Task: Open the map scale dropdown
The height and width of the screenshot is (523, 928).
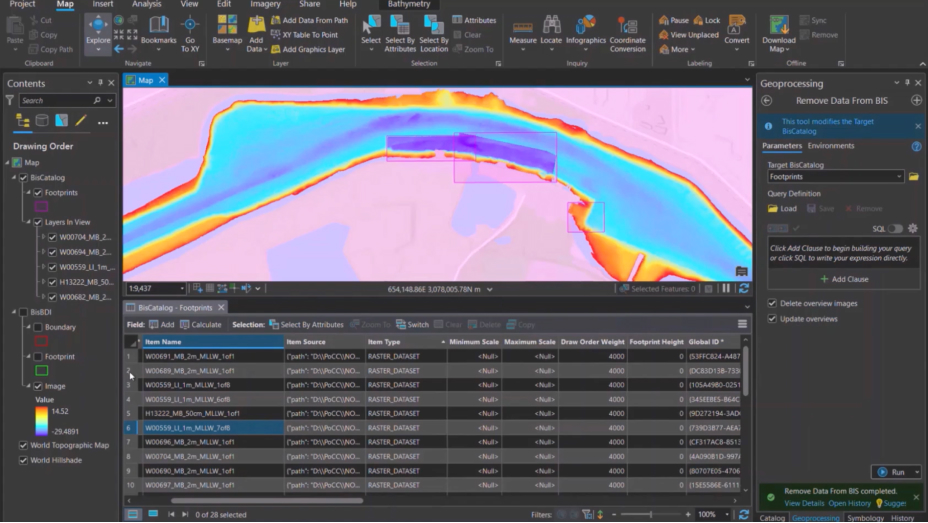Action: (181, 289)
